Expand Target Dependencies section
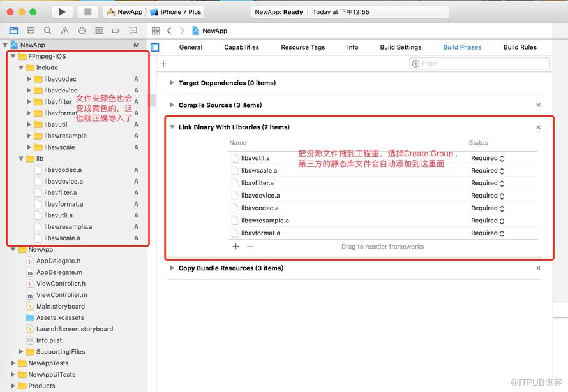This screenshot has width=568, height=392. click(x=172, y=83)
